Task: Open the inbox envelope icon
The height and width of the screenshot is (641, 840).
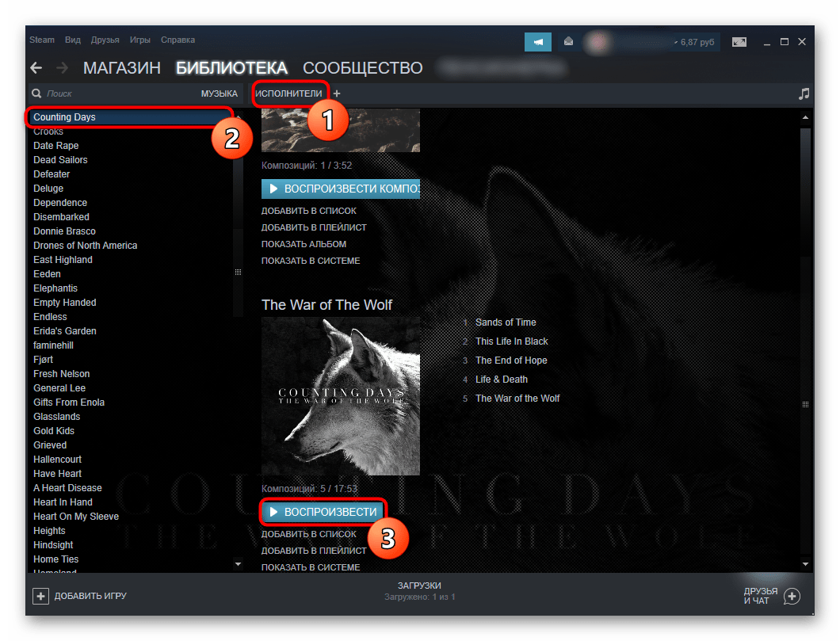Action: point(568,42)
